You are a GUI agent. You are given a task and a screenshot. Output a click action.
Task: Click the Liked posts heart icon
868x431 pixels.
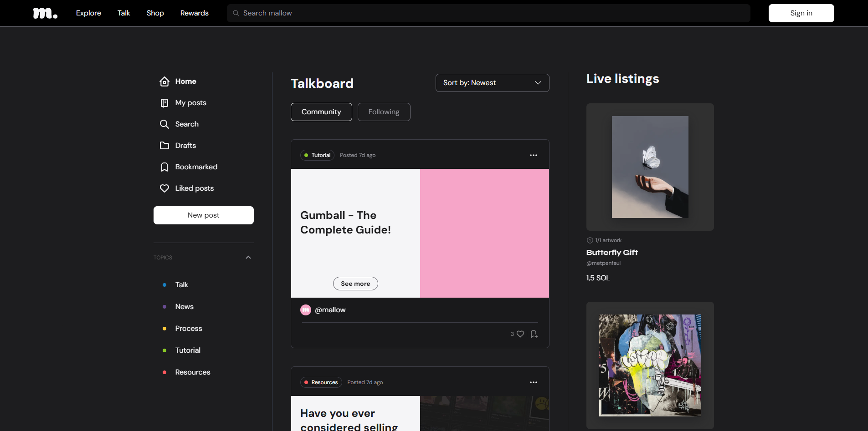click(164, 188)
